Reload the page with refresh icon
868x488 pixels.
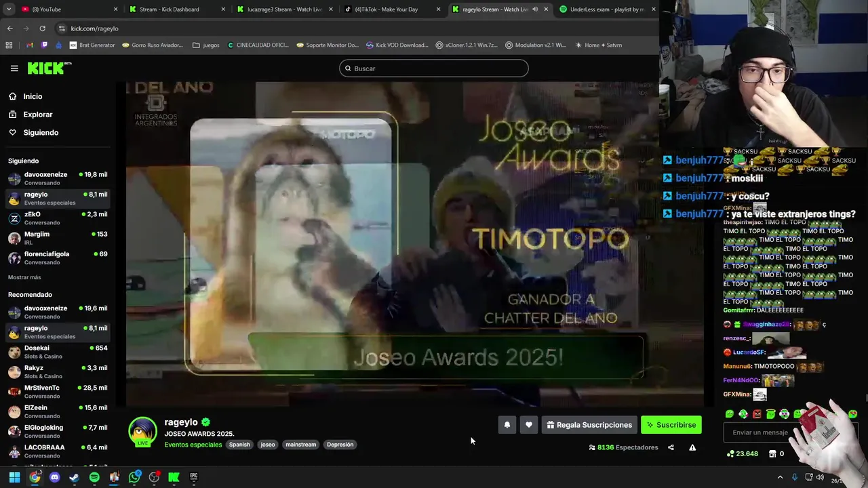click(42, 28)
